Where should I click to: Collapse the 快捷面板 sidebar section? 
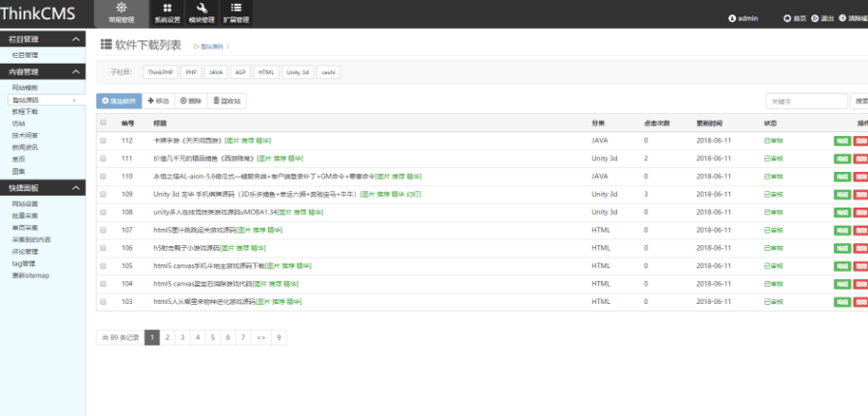76,188
